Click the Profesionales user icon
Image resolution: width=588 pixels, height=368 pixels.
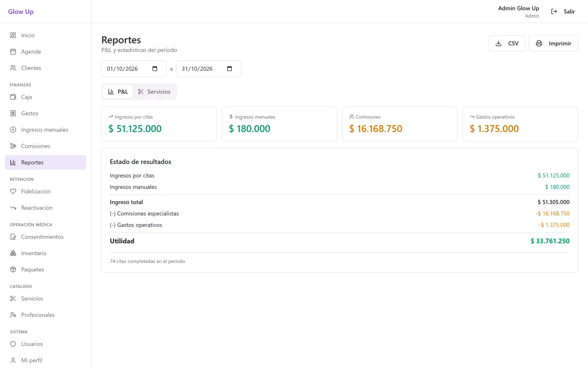tap(13, 315)
